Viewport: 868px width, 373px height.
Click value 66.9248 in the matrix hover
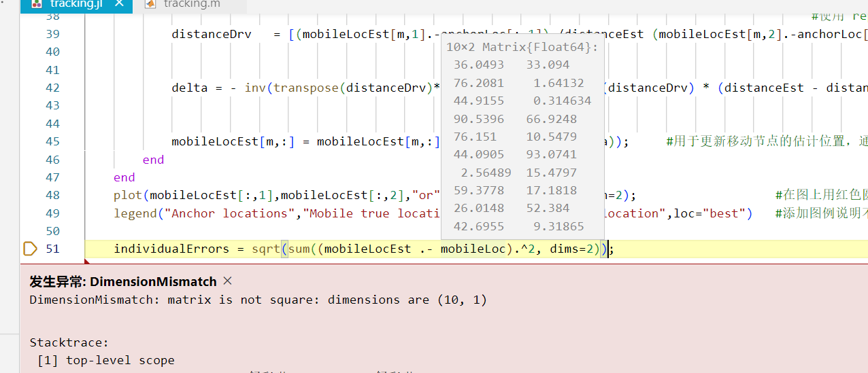(x=552, y=119)
